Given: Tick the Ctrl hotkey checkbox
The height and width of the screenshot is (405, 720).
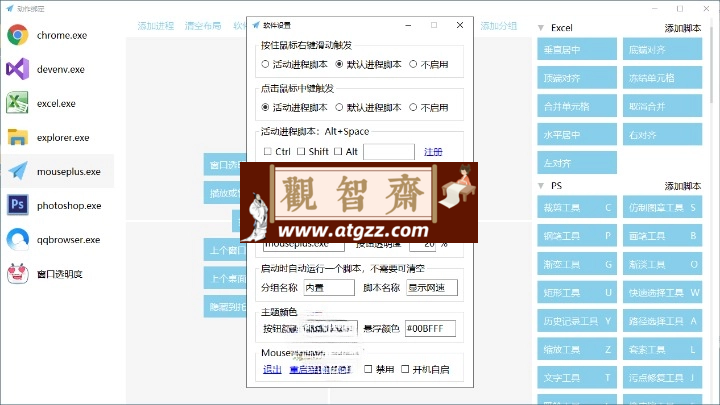Looking at the screenshot, I should (267, 152).
